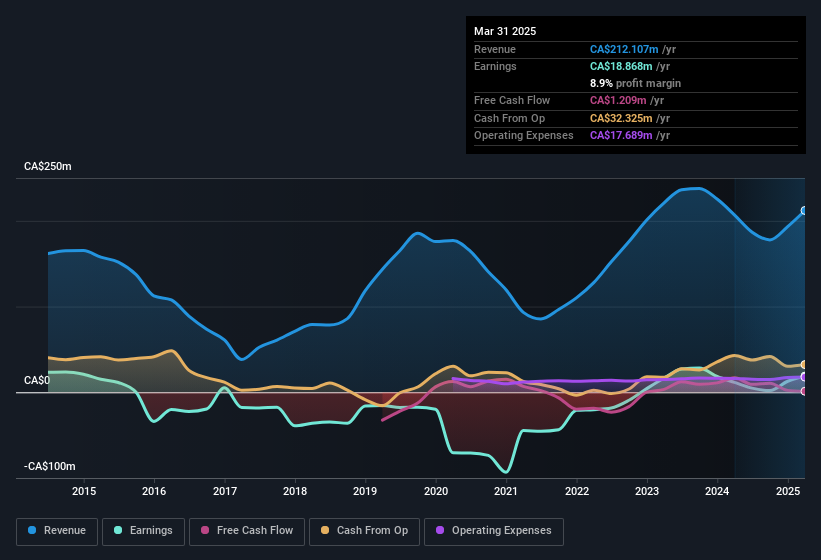Select the 2018 x-axis label
The height and width of the screenshot is (560, 821).
[x=295, y=491]
